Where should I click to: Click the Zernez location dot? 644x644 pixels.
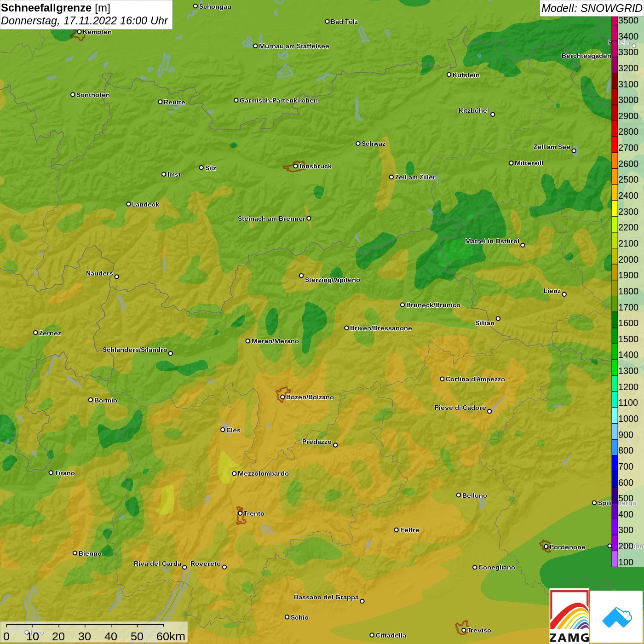35,333
